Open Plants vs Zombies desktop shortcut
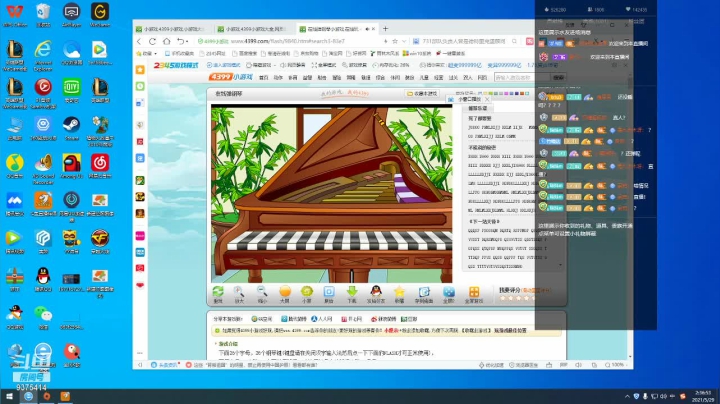The width and height of the screenshot is (720, 404). (x=100, y=125)
